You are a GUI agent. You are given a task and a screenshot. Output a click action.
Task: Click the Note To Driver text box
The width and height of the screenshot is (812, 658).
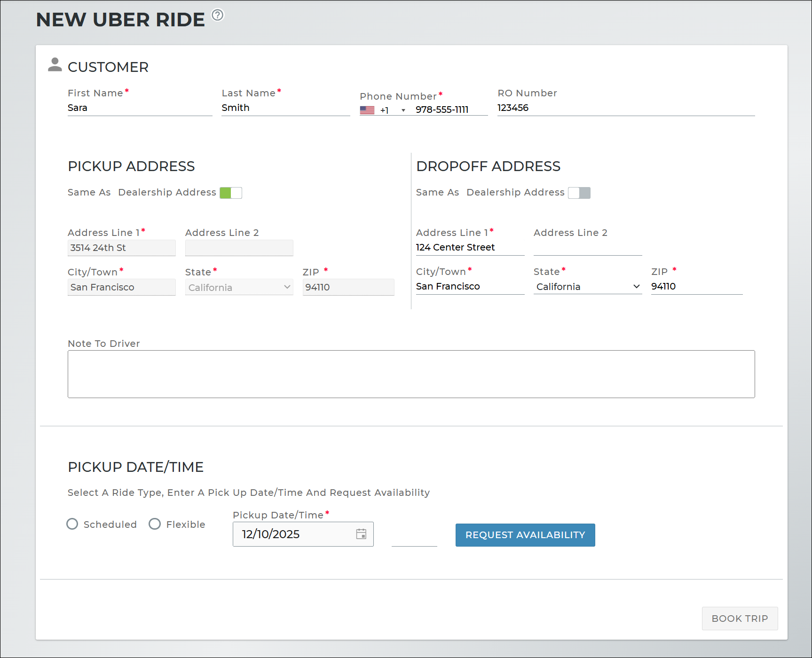point(411,374)
